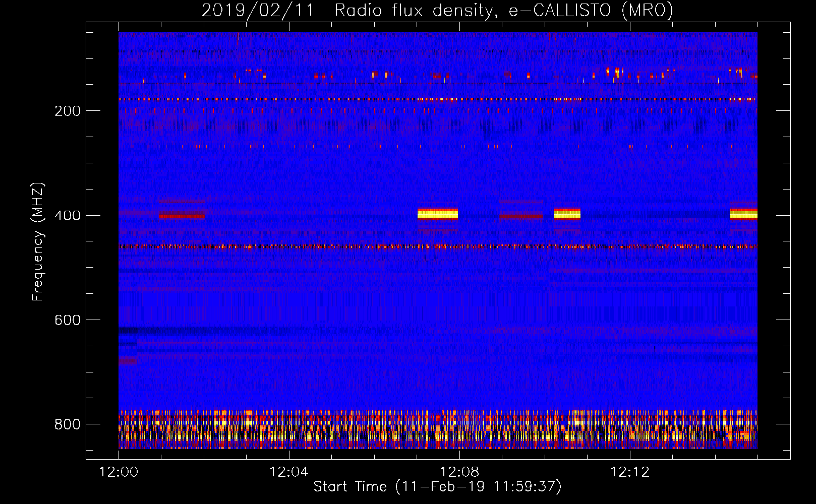Click the '12:00' time tick label
This screenshot has width=816, height=504.
119,472
